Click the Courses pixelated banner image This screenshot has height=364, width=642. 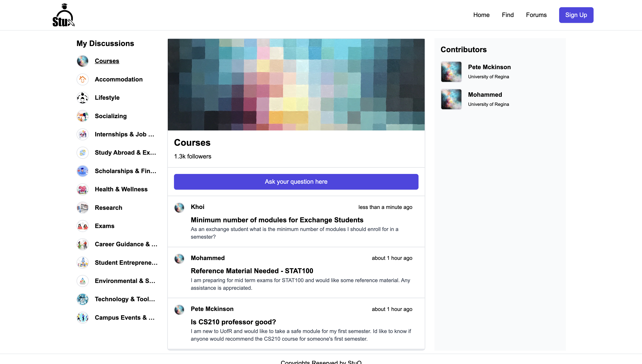(296, 84)
